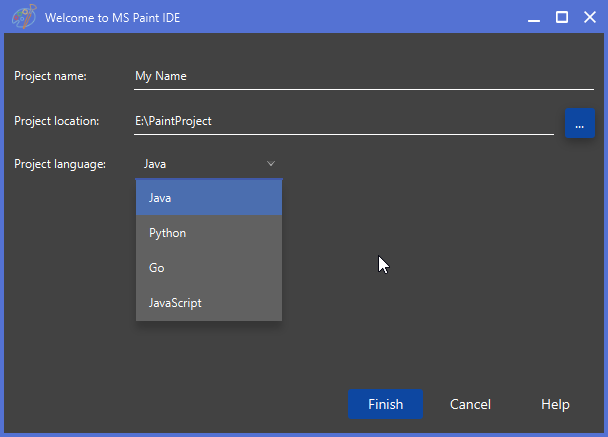Close the Welcome to MS Paint IDE window
Image resolution: width=608 pixels, height=437 pixels.
point(590,17)
